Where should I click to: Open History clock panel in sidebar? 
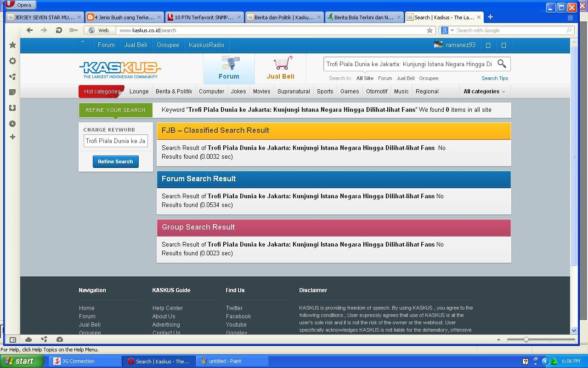tap(13, 124)
